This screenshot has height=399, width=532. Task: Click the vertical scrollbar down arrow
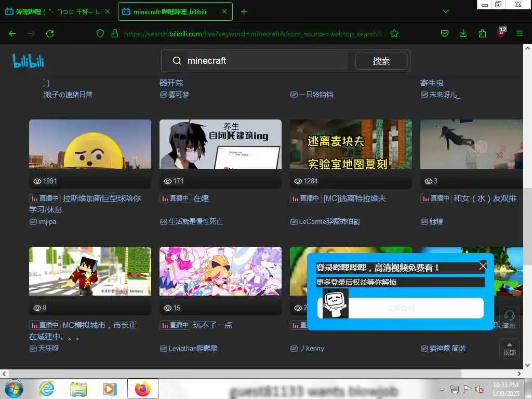point(527,365)
